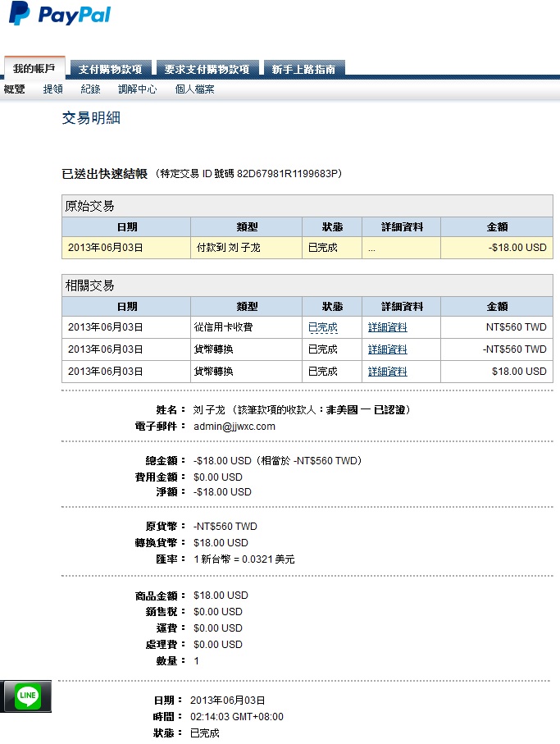560x744 pixels.
Task: Click 數量 value 1
Action: tap(196, 661)
